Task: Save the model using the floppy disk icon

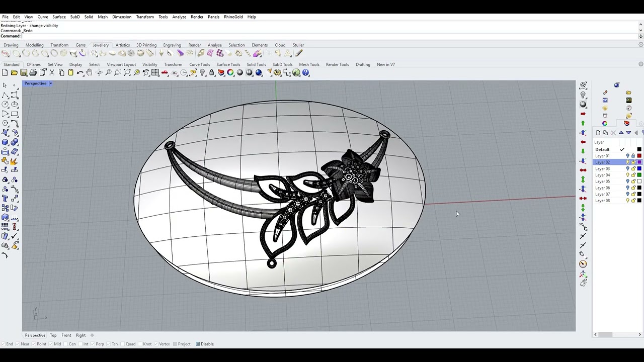Action: [x=24, y=72]
